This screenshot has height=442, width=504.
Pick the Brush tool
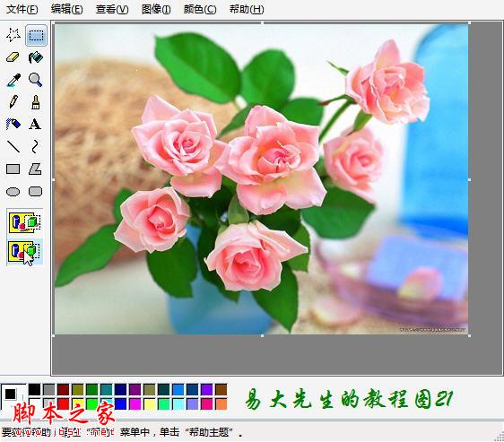point(35,101)
